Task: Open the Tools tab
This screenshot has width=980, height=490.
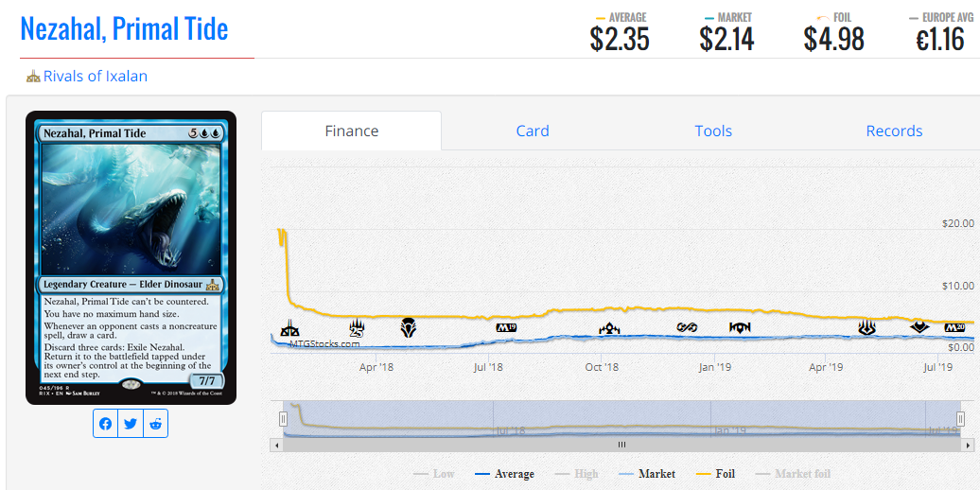Action: (713, 131)
